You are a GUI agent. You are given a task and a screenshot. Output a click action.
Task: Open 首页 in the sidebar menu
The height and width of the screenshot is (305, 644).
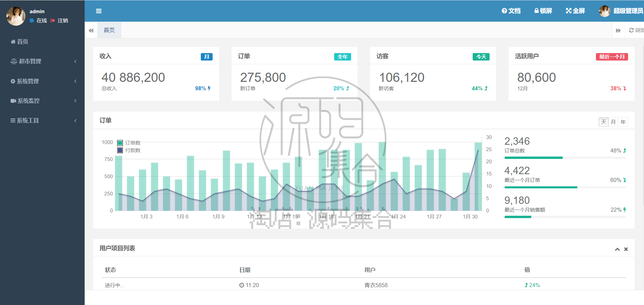42,42
